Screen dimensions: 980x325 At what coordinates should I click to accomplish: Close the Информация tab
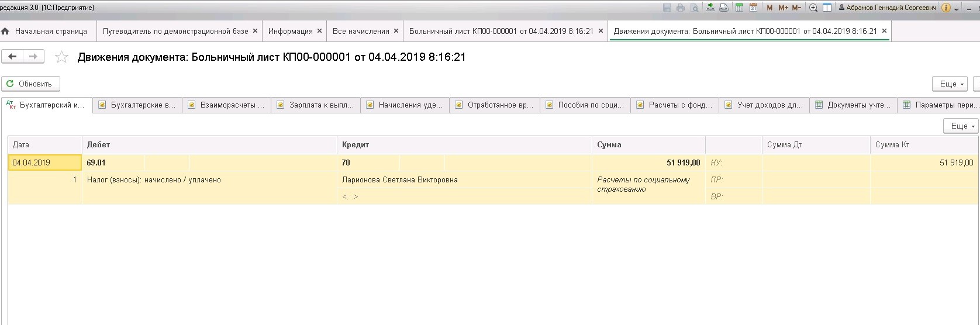click(319, 31)
